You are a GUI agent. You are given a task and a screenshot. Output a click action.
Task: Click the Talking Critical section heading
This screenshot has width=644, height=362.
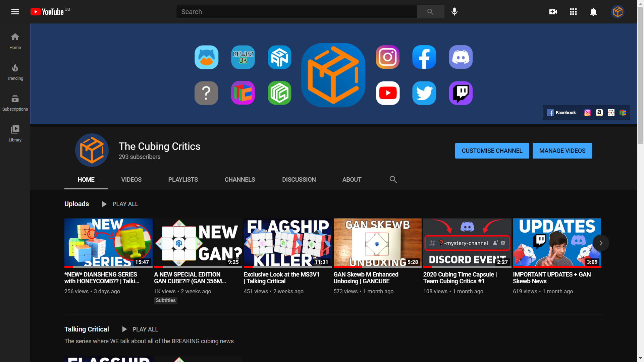87,329
